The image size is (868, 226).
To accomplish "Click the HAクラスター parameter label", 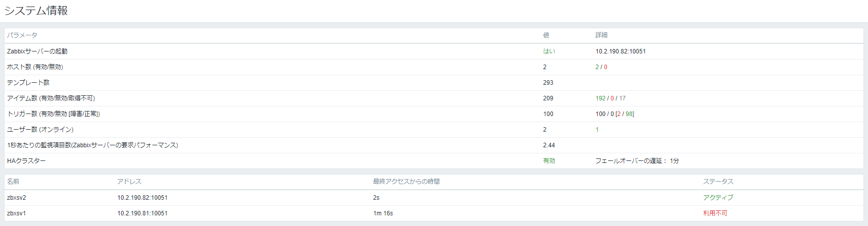I will click(x=26, y=161).
